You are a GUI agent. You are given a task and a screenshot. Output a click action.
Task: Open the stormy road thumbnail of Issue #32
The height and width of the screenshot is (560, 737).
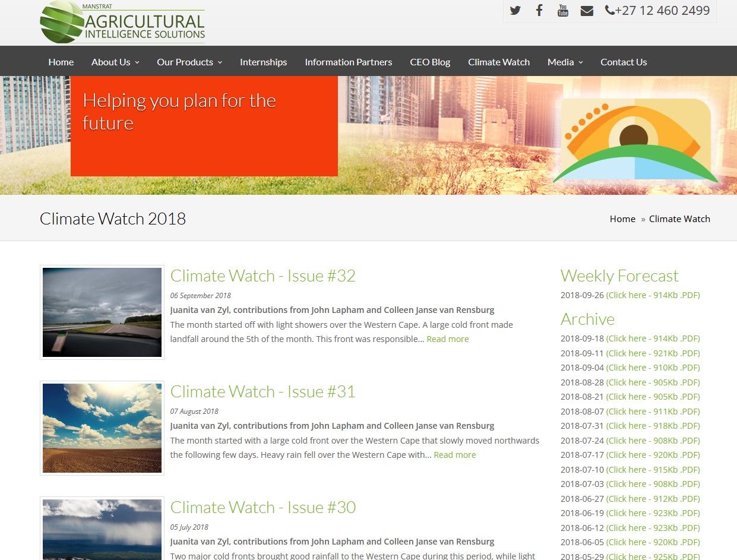coord(102,312)
